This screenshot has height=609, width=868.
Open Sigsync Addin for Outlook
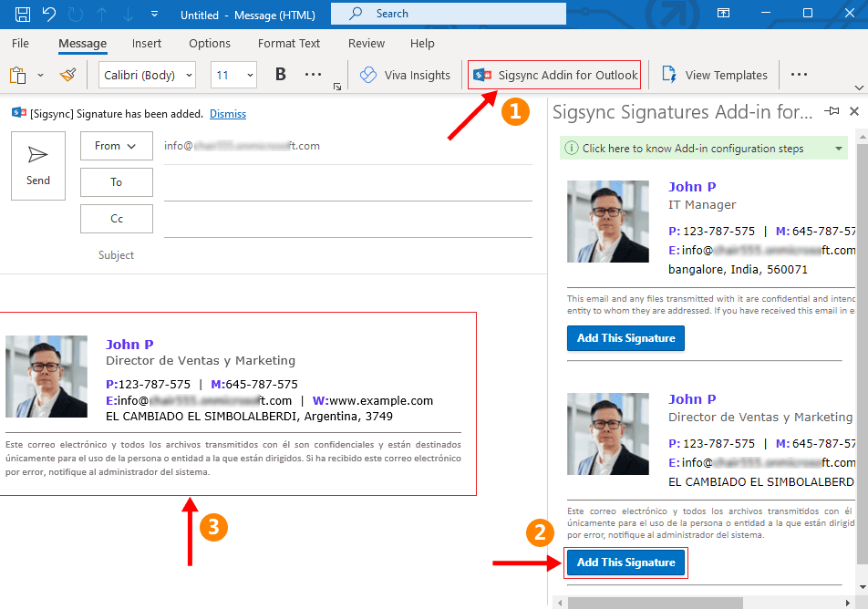tap(555, 75)
